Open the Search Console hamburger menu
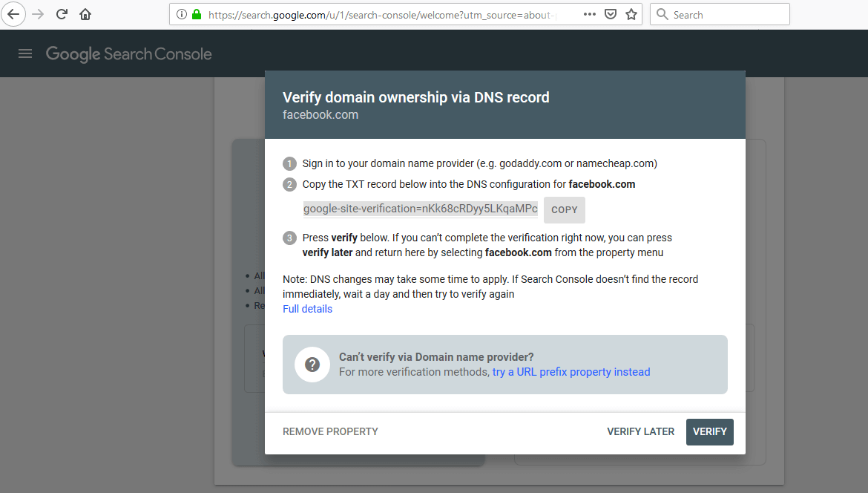Screen dimensions: 868x493 click(x=25, y=53)
